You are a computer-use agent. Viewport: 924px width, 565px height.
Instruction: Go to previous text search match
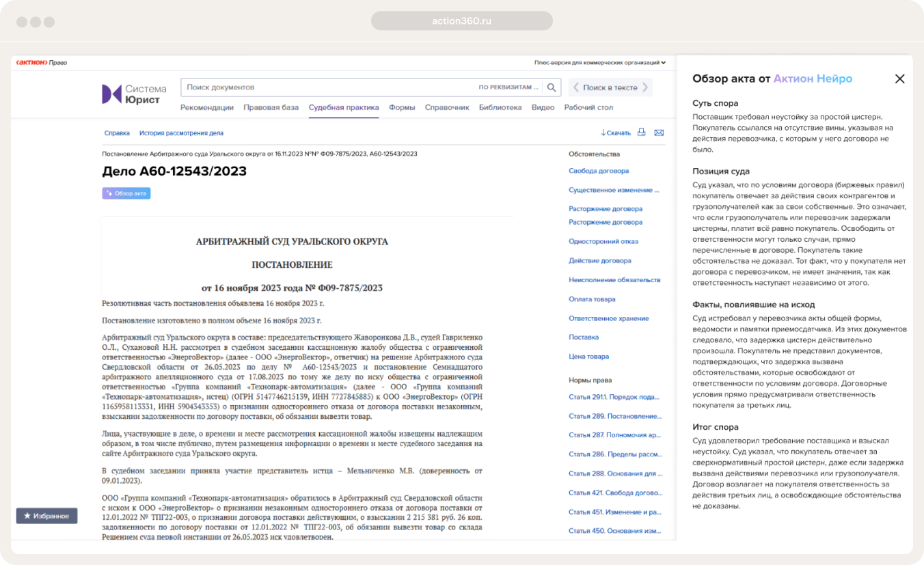tap(576, 87)
